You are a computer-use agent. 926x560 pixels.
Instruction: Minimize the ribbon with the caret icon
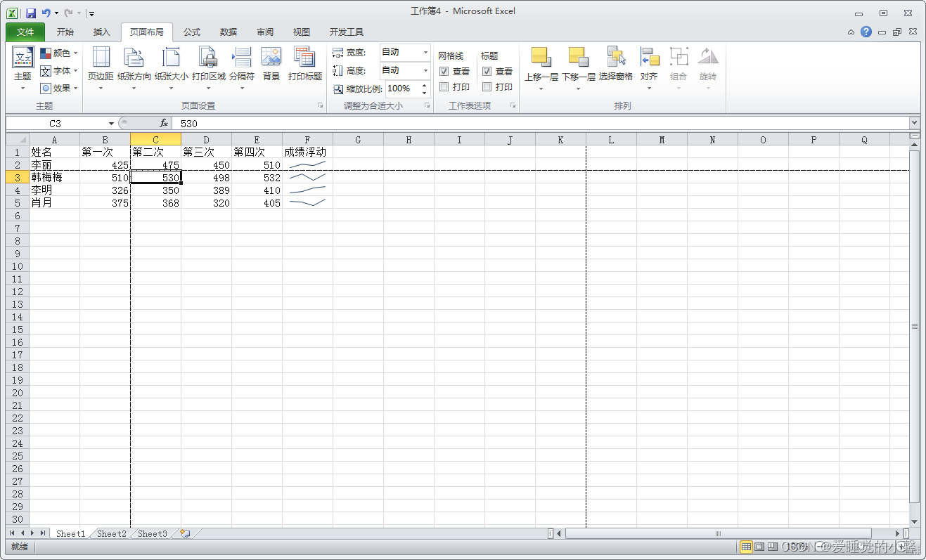pyautogui.click(x=851, y=32)
